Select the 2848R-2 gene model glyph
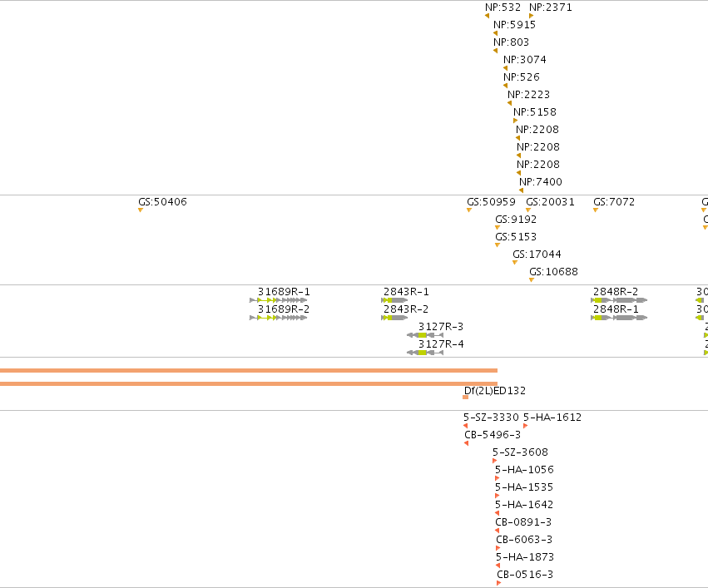This screenshot has width=708, height=588. [x=619, y=300]
